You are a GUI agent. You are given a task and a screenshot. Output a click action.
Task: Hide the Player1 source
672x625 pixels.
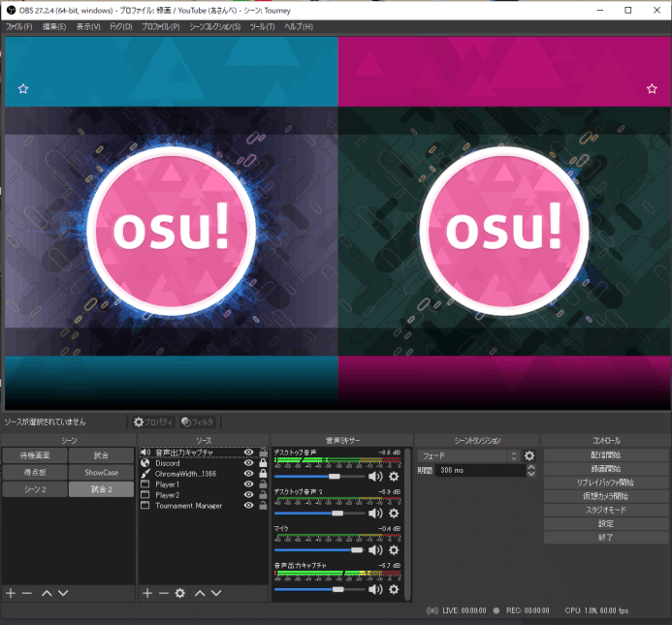(x=248, y=484)
